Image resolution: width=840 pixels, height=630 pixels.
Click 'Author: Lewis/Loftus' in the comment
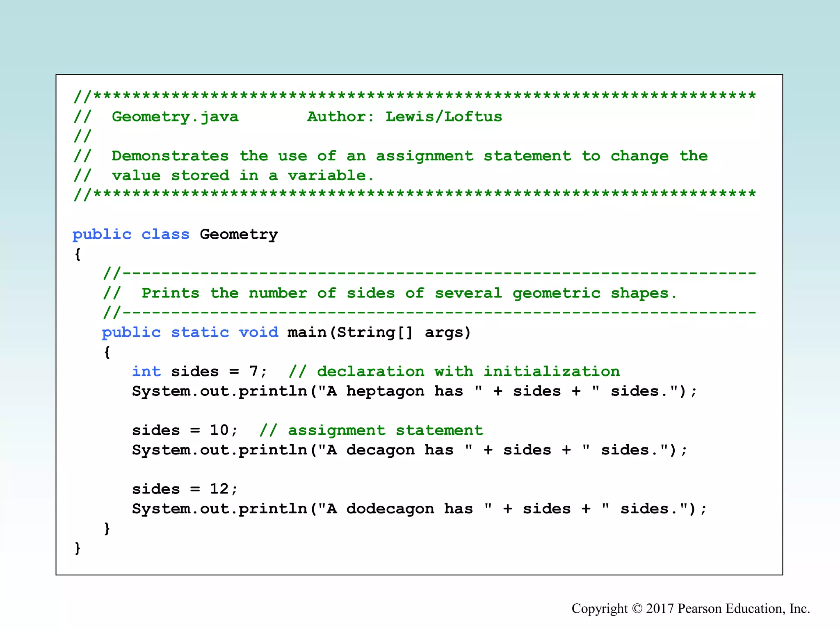click(x=405, y=116)
